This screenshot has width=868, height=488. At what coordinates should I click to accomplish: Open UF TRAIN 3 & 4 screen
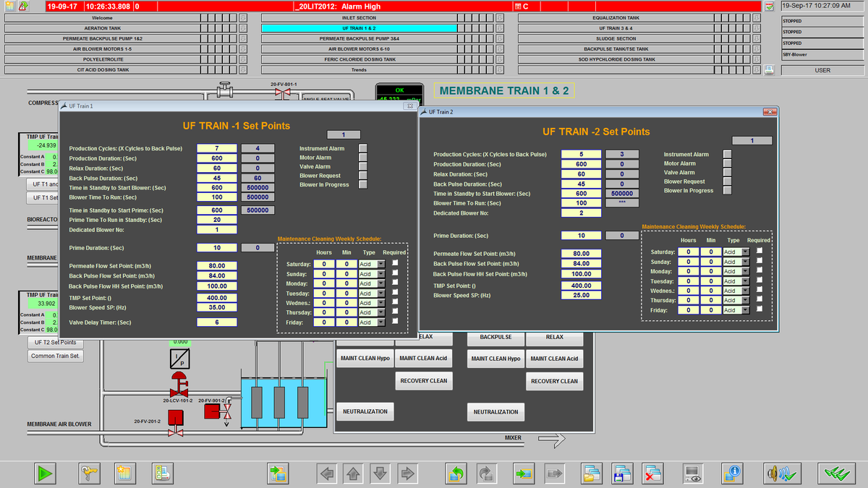tap(616, 27)
